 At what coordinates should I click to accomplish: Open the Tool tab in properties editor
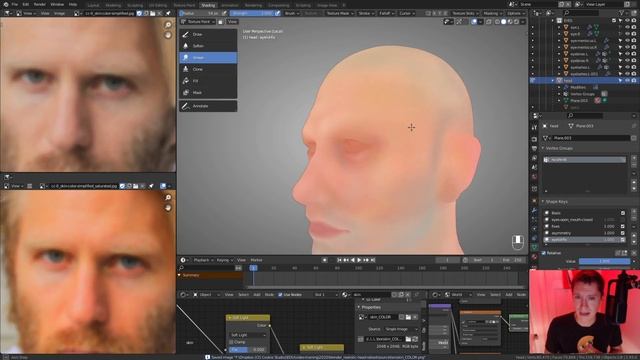534,128
